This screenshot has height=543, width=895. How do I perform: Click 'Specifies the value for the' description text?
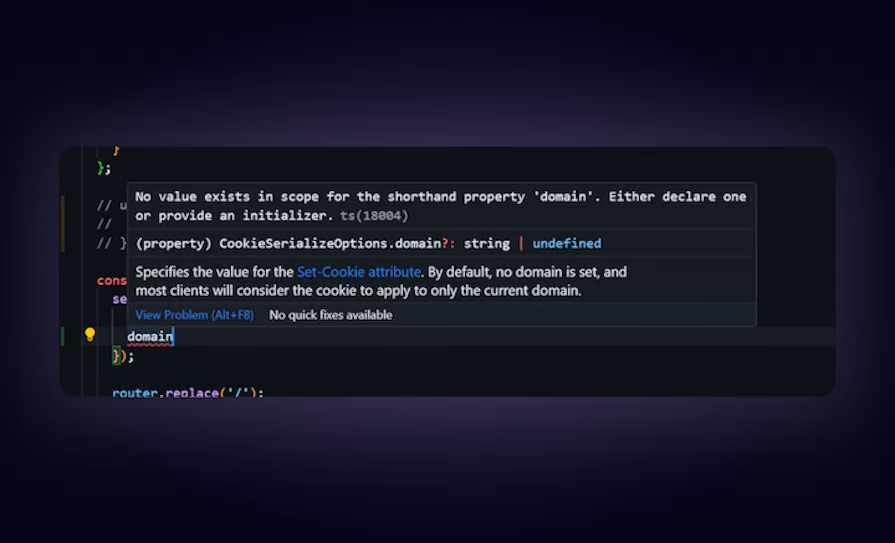click(x=214, y=272)
